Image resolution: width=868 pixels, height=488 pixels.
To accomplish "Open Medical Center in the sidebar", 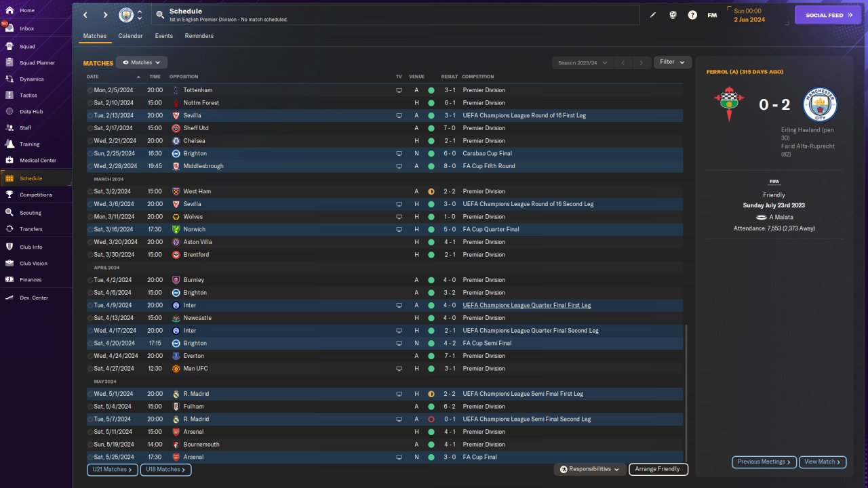I will pos(35,161).
